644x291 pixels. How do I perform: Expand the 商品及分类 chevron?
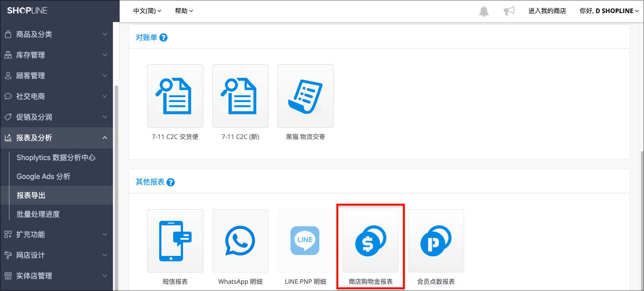tap(105, 34)
